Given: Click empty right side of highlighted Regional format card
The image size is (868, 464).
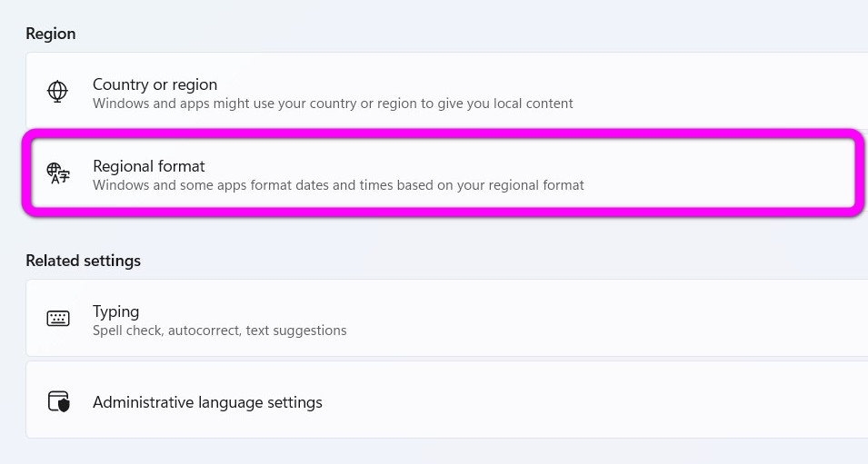Looking at the screenshot, I should (x=727, y=174).
